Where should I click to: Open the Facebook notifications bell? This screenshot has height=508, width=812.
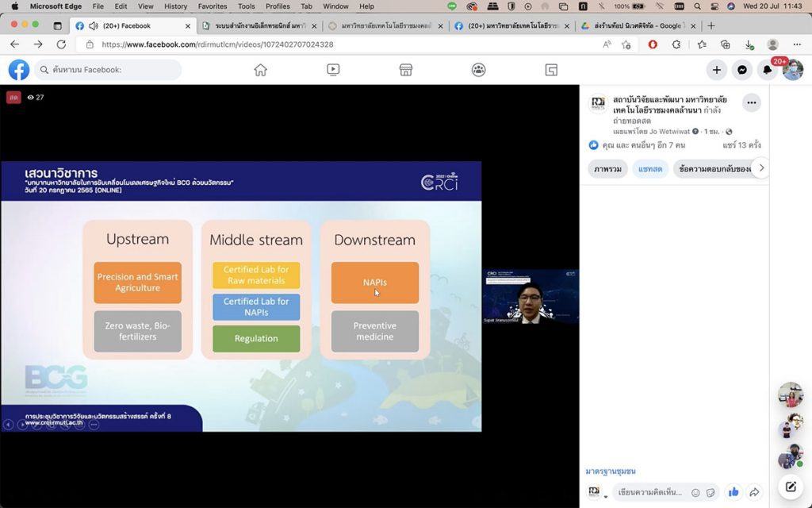pyautogui.click(x=767, y=70)
